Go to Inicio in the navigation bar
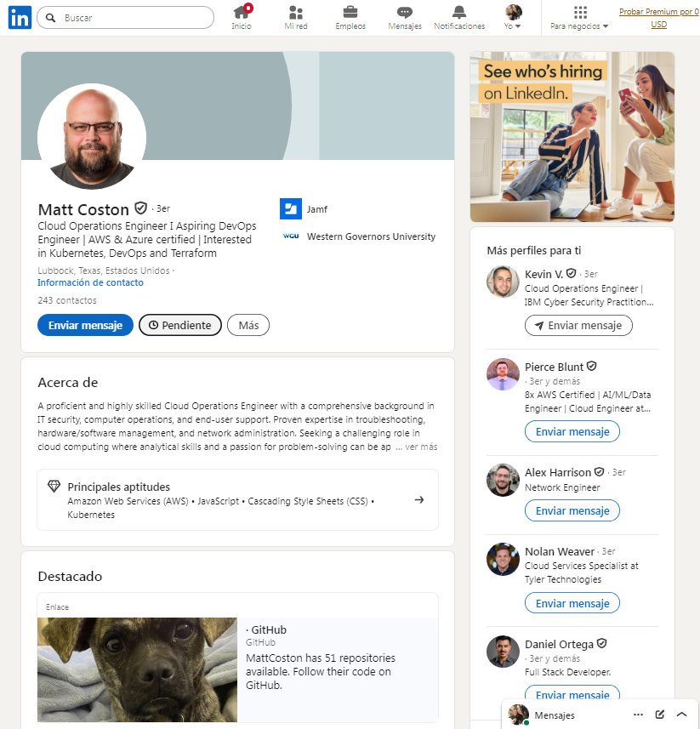The image size is (700, 729). click(242, 18)
